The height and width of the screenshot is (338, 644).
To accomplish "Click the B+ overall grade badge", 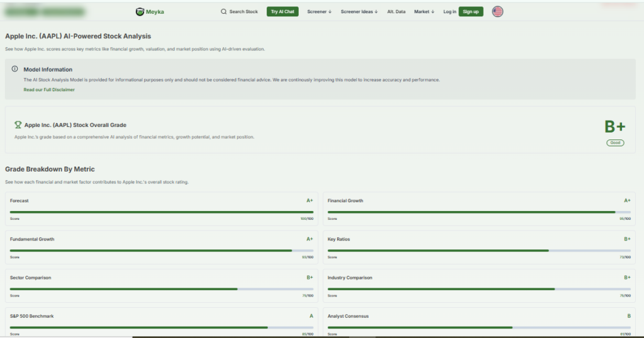I will [614, 127].
